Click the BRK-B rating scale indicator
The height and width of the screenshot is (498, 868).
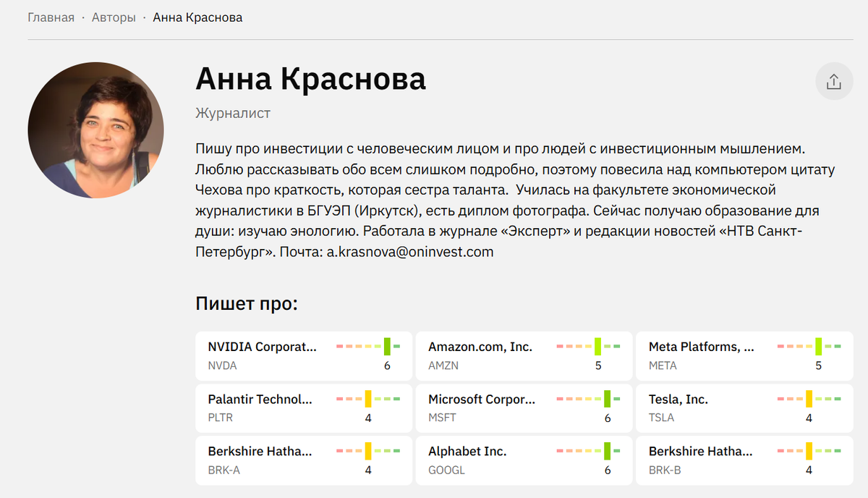[x=809, y=451]
